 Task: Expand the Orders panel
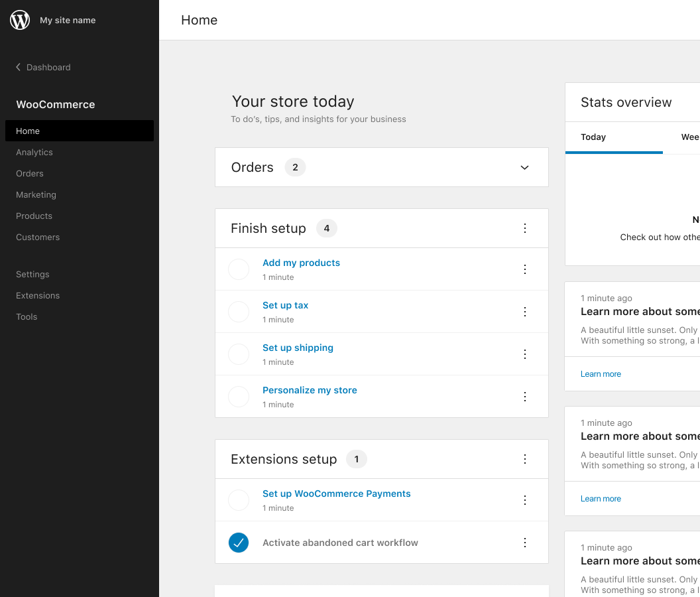click(524, 167)
